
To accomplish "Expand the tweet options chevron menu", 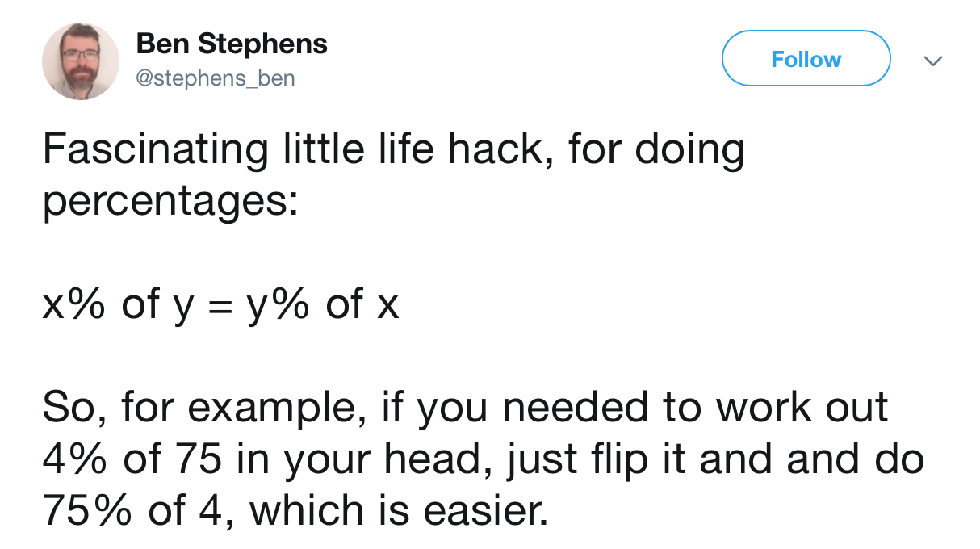I will [932, 61].
